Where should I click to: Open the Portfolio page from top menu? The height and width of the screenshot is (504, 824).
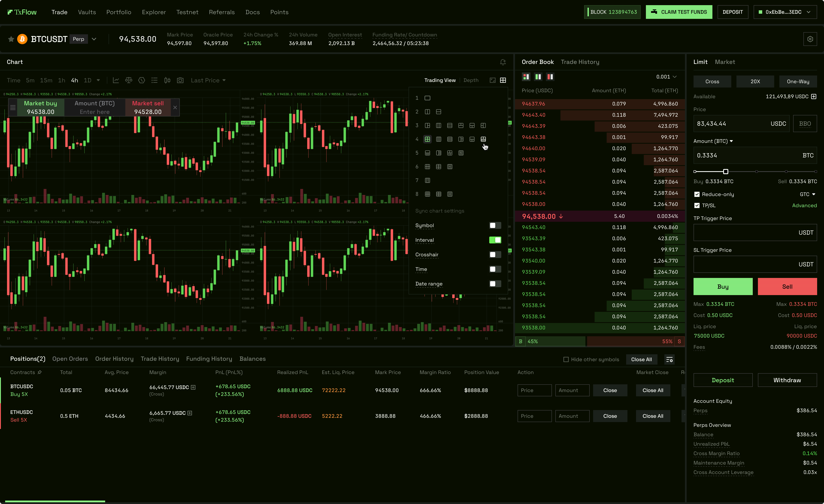point(119,12)
